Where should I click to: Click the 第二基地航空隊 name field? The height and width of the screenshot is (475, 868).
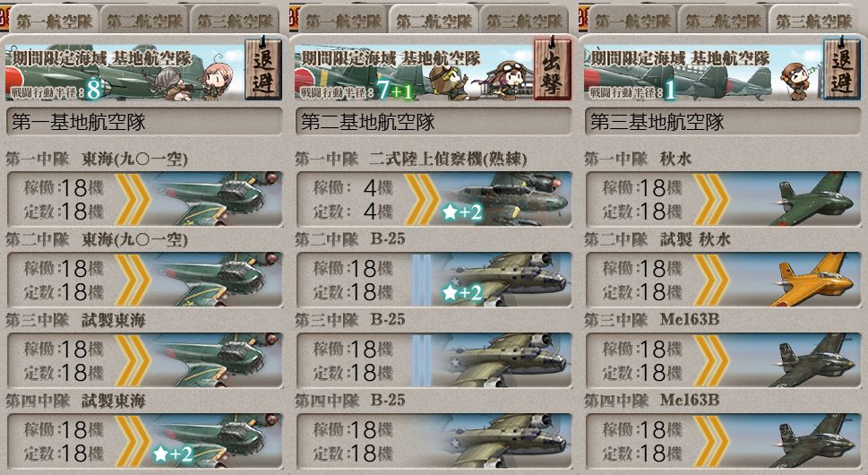coord(434,122)
